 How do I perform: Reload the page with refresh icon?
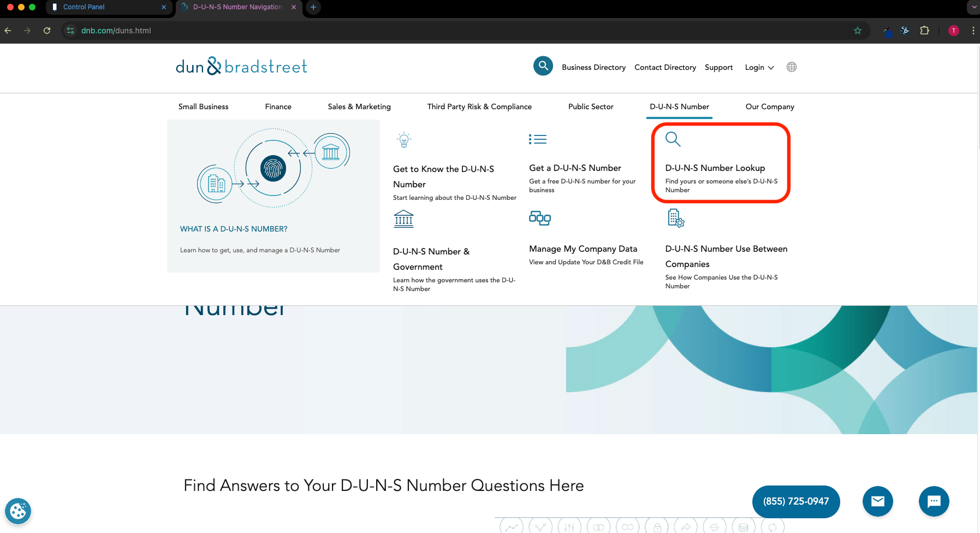47,31
